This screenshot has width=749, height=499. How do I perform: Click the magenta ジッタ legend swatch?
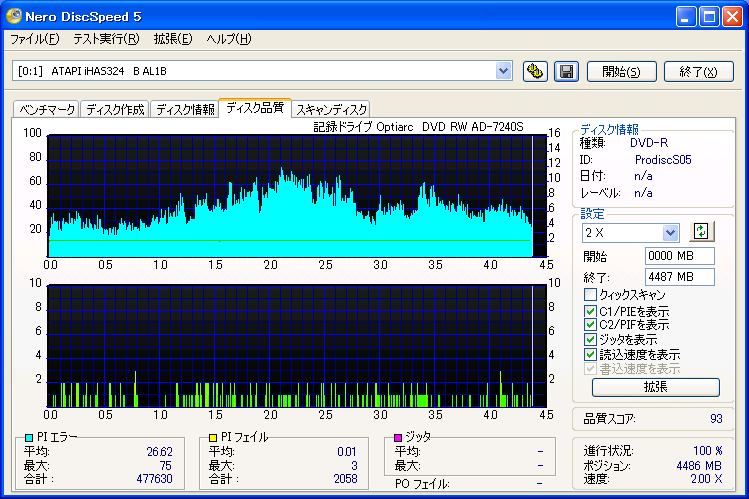coord(397,437)
